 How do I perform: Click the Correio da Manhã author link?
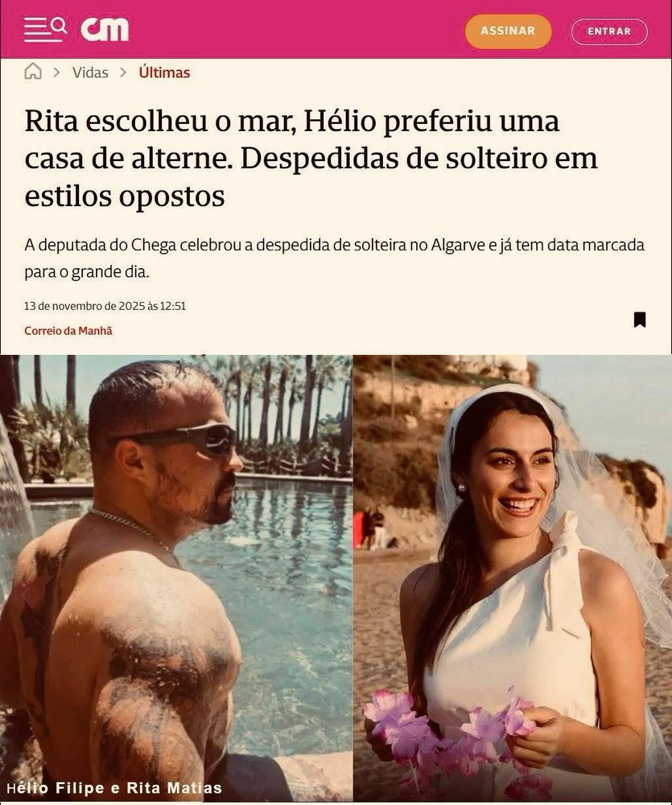pyautogui.click(x=68, y=331)
